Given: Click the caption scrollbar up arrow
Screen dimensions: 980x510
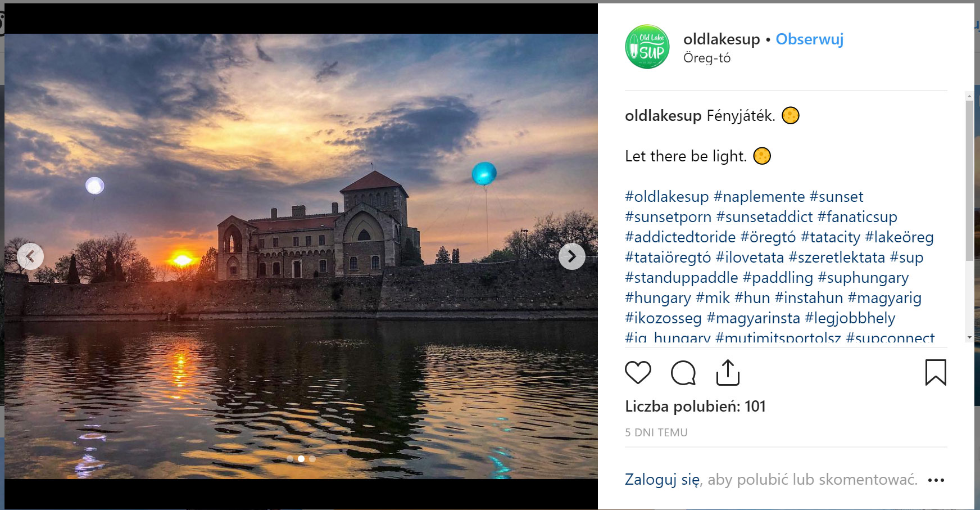Looking at the screenshot, I should click(x=969, y=96).
